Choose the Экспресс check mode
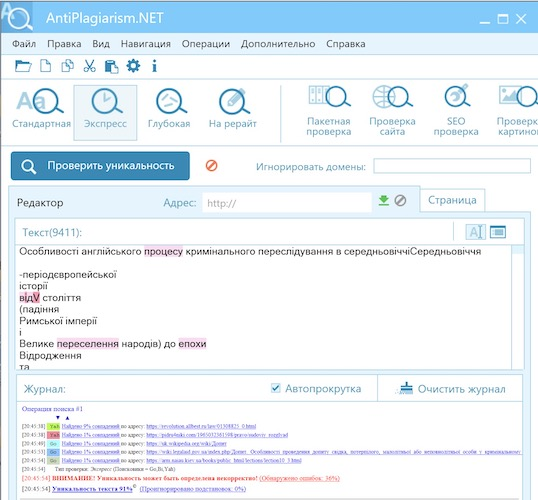538x500 pixels. (x=105, y=113)
